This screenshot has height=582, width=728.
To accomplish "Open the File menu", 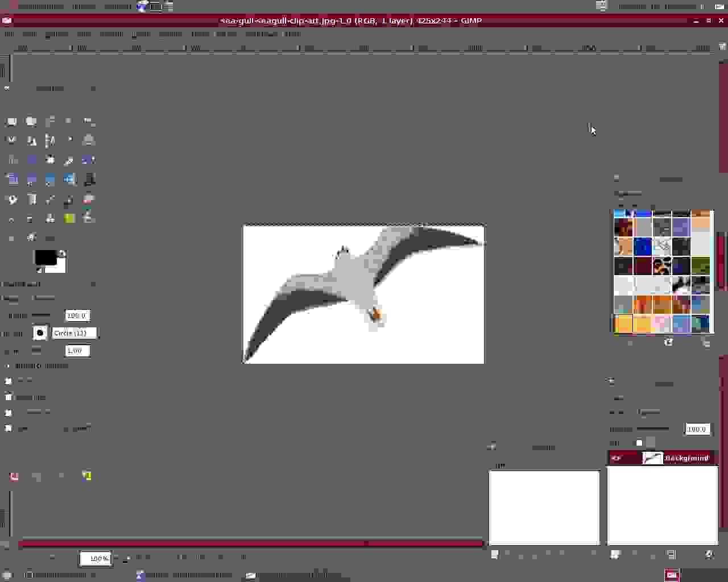I will (x=9, y=34).
